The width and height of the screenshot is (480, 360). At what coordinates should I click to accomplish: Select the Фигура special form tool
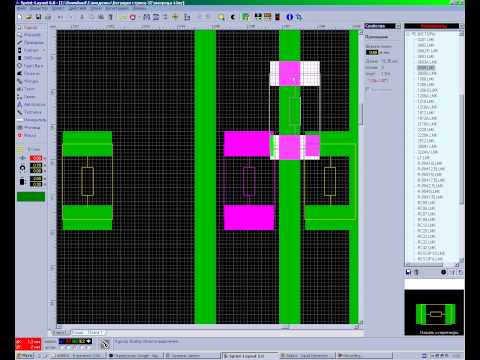coord(28,81)
